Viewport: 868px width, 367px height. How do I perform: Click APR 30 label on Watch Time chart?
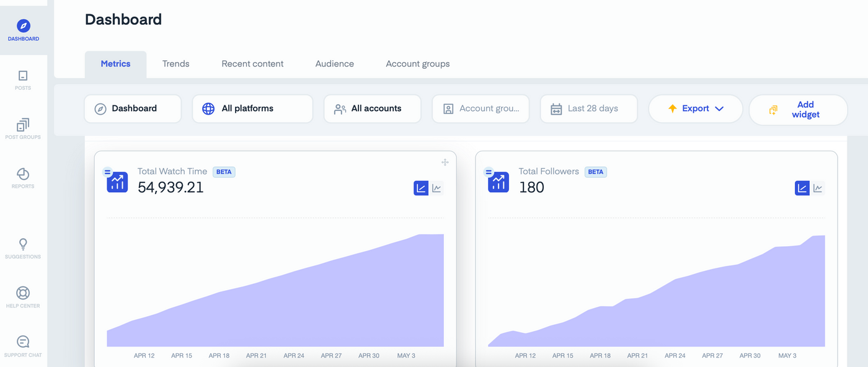(369, 356)
